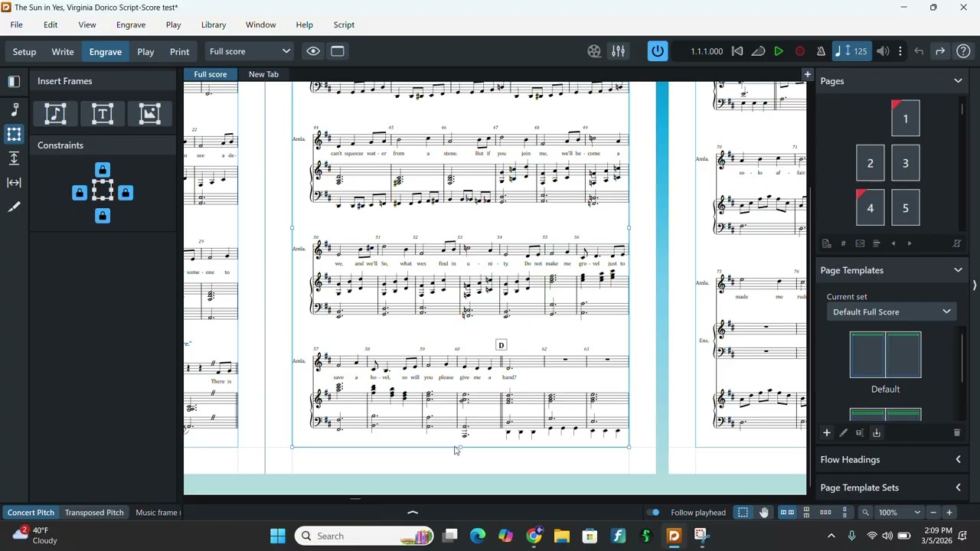
Task: Expand the lower panel with the up chevron
Action: point(413,513)
